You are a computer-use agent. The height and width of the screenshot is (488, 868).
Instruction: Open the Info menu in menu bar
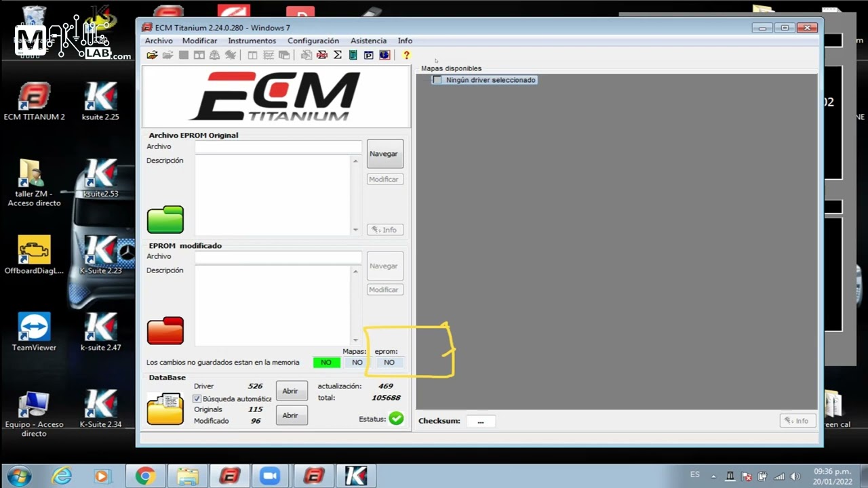click(x=405, y=41)
